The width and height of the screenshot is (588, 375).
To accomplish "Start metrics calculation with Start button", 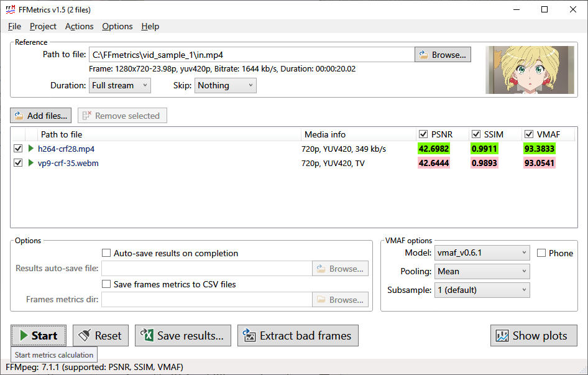I will click(39, 335).
